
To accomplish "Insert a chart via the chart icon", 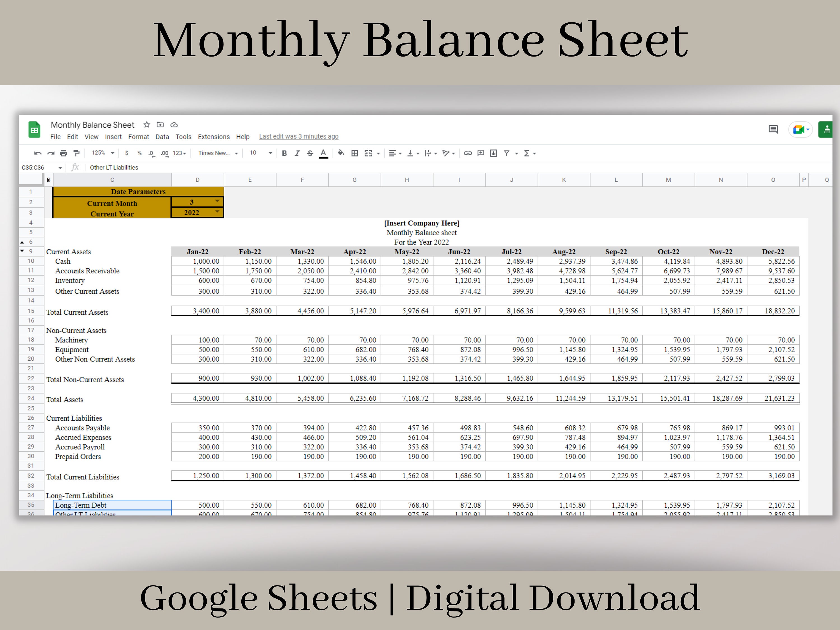I will pos(494,153).
